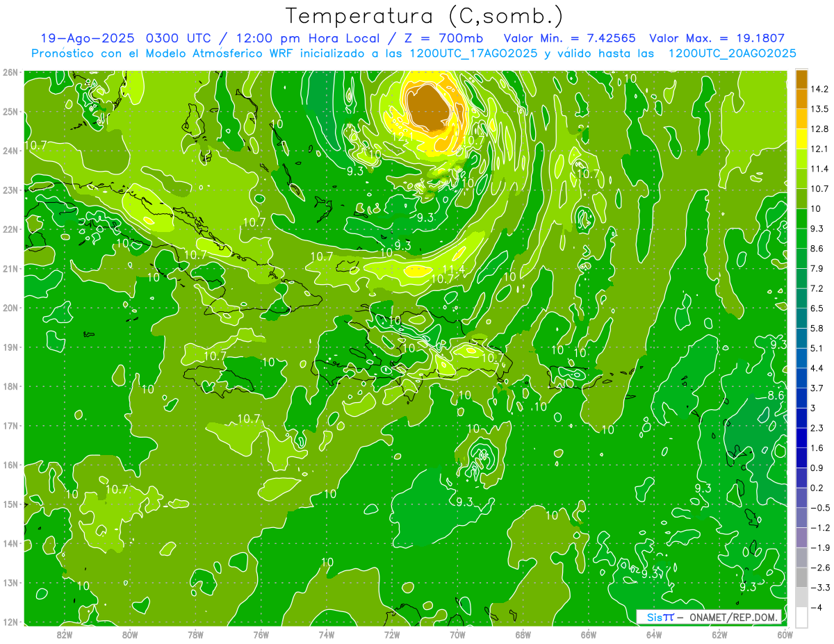Screen dimensions: 834x644
Task: Click the 13.5 label on the color scale
Action: point(819,109)
